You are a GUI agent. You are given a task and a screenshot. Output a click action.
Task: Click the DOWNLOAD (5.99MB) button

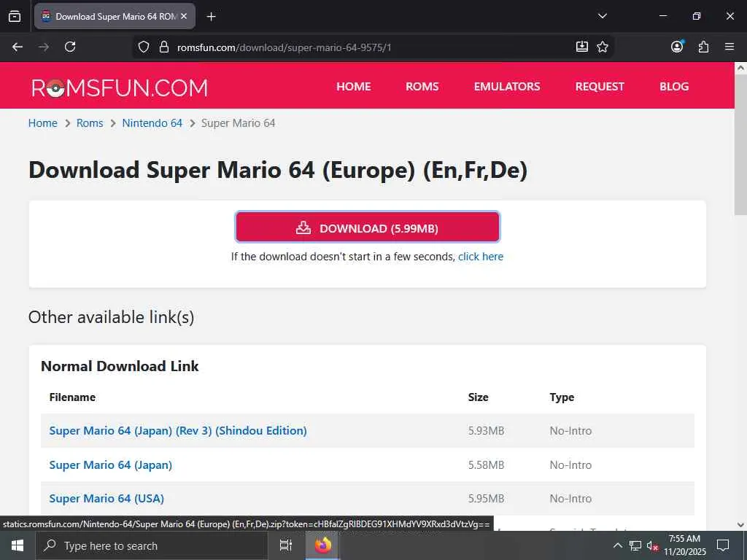(x=368, y=227)
